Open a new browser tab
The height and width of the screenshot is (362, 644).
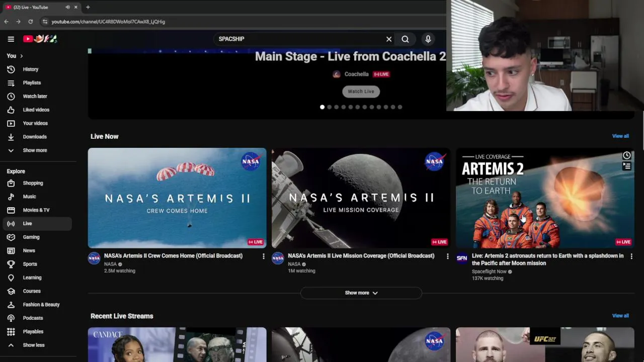point(88,7)
